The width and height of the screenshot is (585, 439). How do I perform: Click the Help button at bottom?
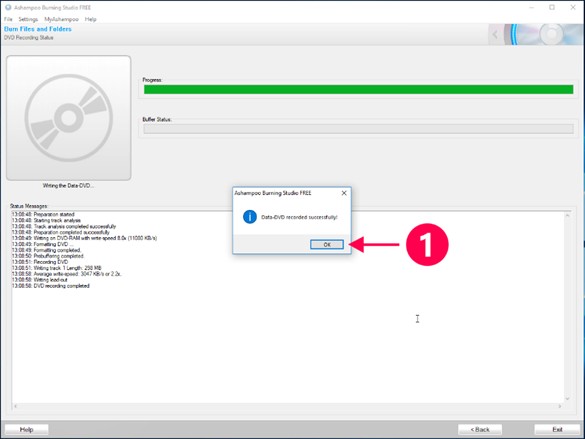click(x=26, y=429)
